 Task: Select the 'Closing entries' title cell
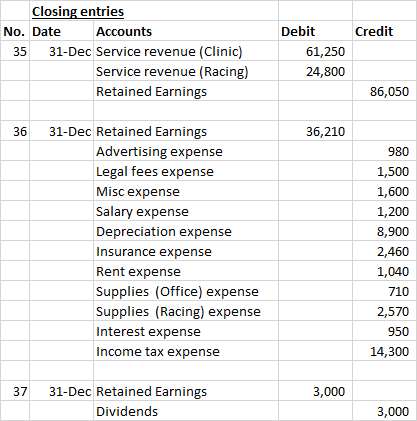154,11
